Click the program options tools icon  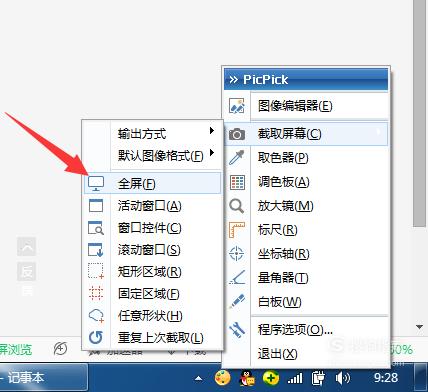pyautogui.click(x=237, y=330)
